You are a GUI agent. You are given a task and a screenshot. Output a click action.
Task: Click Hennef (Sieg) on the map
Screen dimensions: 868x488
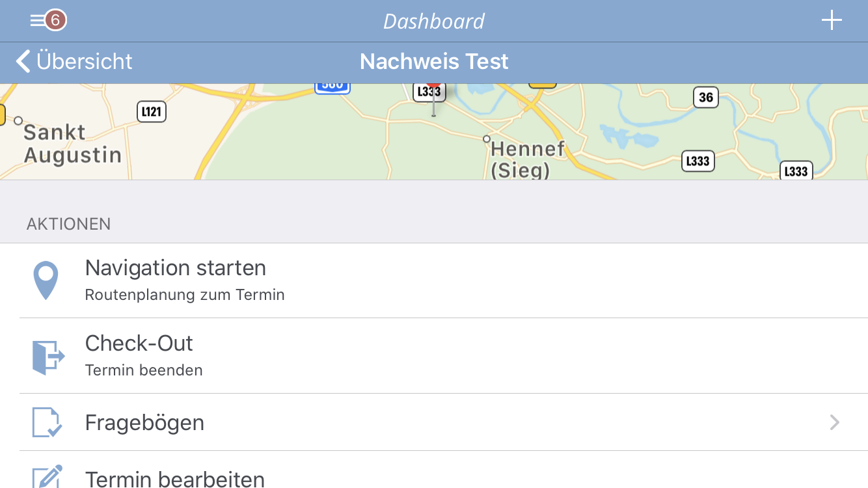click(527, 158)
